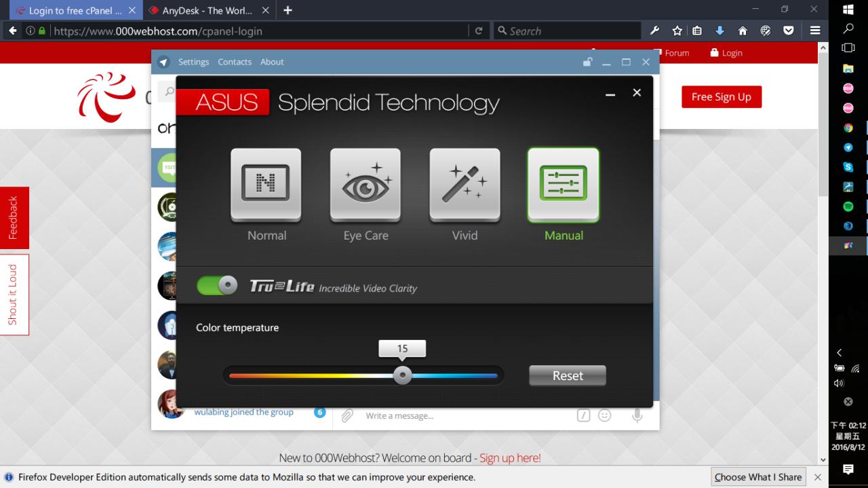Click the Firefox back arrow
Viewport: 868px width, 488px height.
tap(13, 31)
